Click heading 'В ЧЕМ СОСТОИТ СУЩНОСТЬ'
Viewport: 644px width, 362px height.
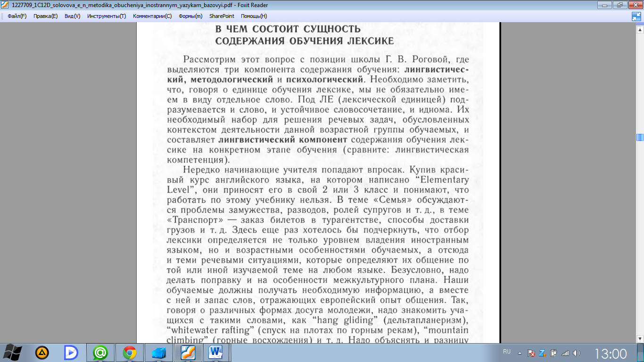288,30
